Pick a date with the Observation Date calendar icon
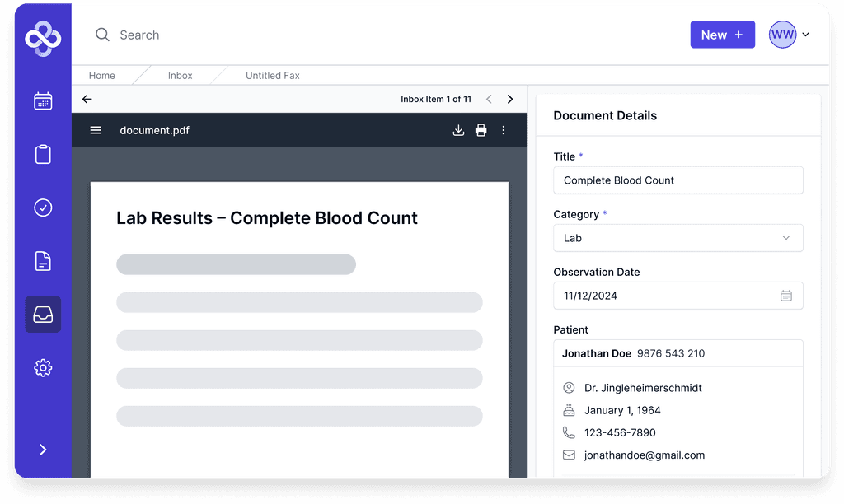 tap(786, 296)
